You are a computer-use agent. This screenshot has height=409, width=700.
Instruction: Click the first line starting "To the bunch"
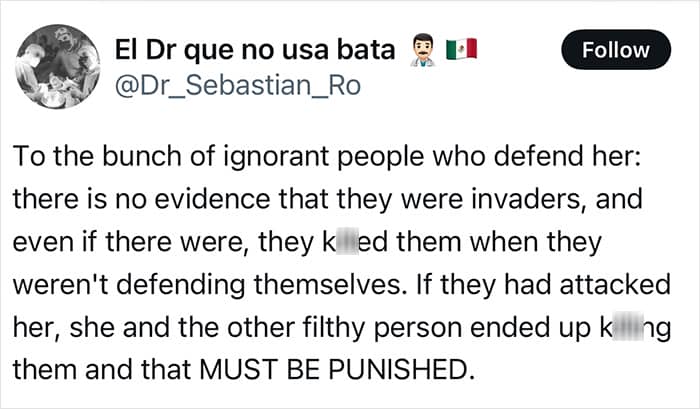click(x=327, y=156)
